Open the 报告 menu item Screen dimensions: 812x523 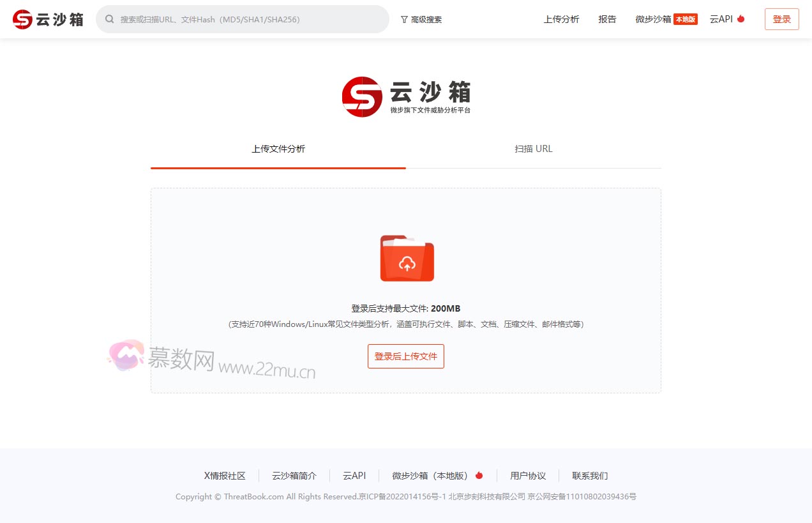[607, 19]
